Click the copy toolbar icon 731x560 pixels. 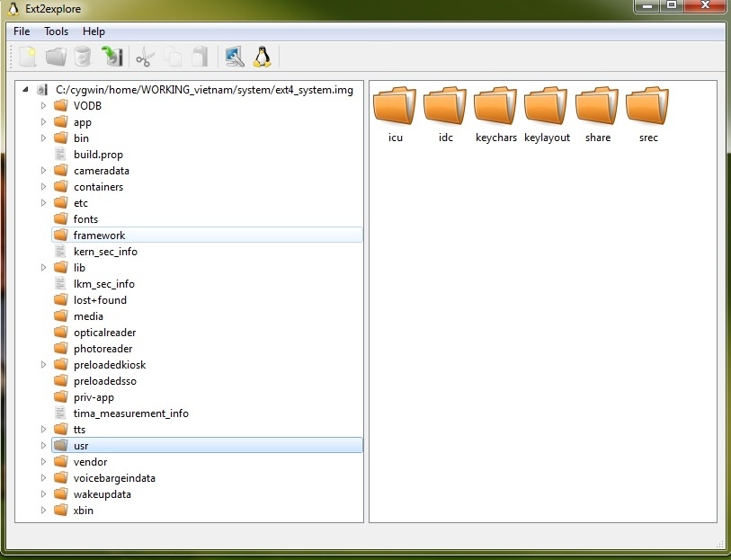(x=173, y=57)
